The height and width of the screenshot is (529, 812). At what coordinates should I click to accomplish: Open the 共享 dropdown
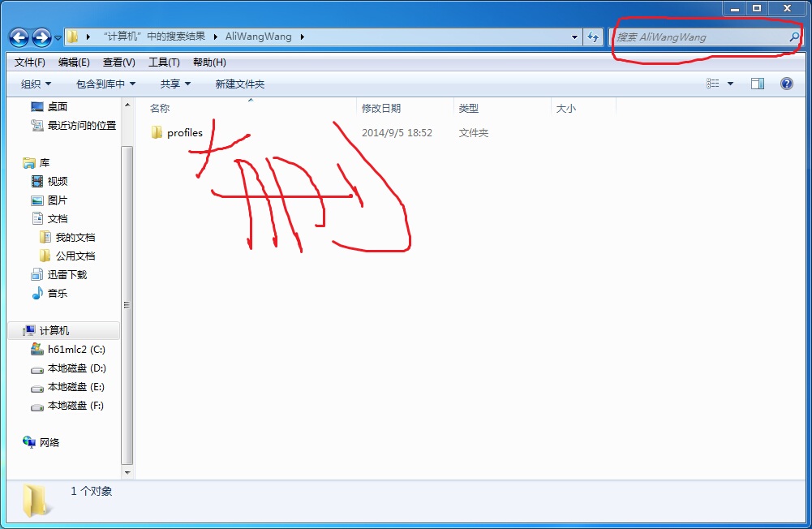pos(175,84)
